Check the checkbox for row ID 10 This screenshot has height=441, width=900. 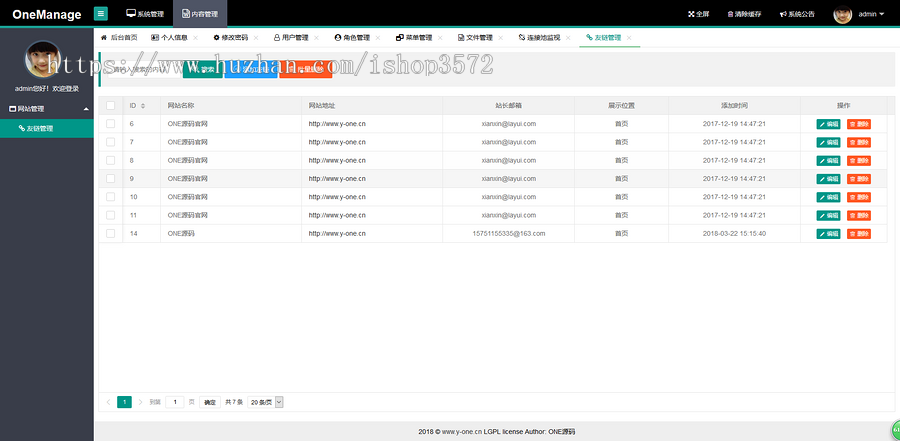[x=111, y=197]
